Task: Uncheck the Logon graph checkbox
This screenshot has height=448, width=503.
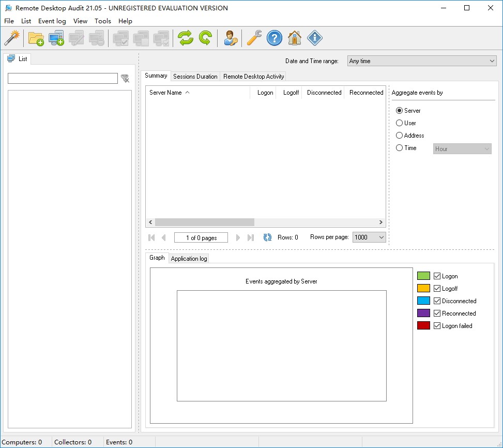Action: [x=437, y=276]
